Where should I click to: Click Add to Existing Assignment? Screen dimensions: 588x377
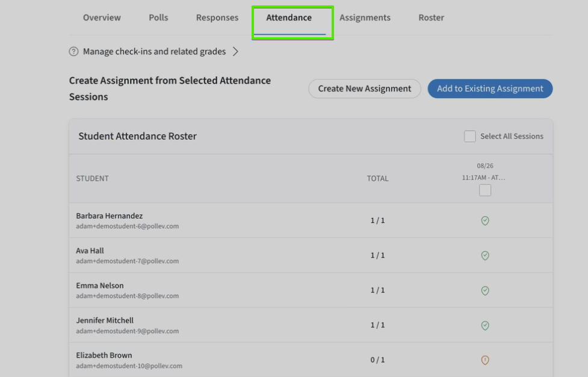click(x=490, y=89)
